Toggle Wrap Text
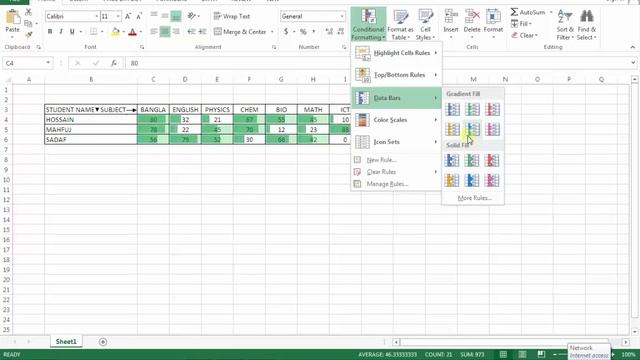640x360 pixels. coord(231,16)
